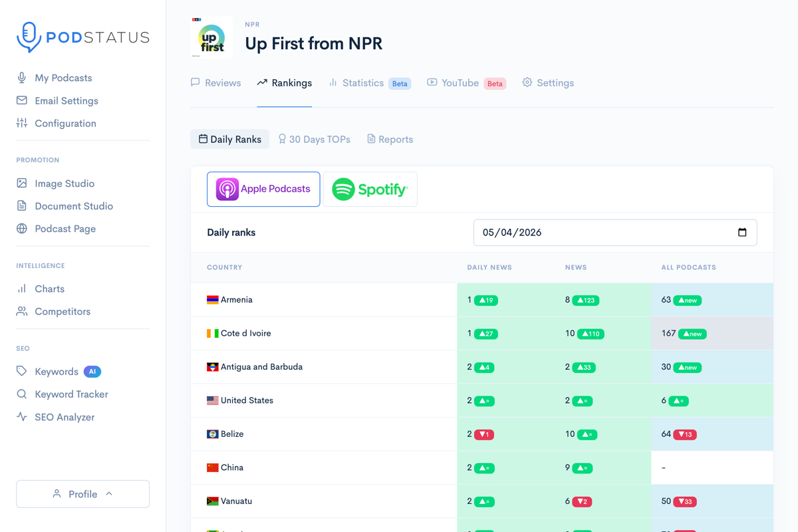The width and height of the screenshot is (798, 532).
Task: Select the Apple Podcasts platform
Action: [x=263, y=189]
